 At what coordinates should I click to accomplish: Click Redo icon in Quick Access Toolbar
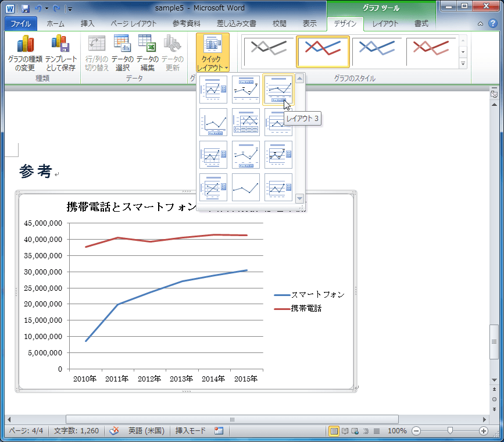[x=56, y=9]
